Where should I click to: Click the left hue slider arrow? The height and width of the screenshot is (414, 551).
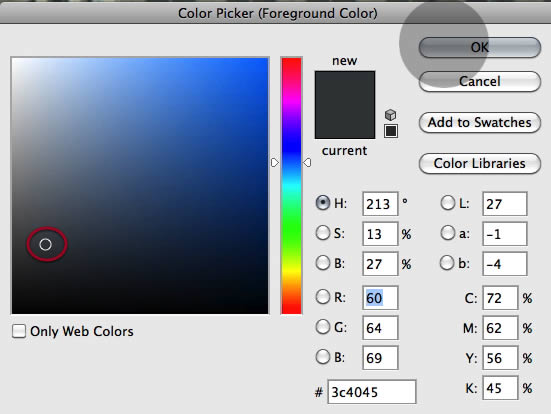point(275,162)
